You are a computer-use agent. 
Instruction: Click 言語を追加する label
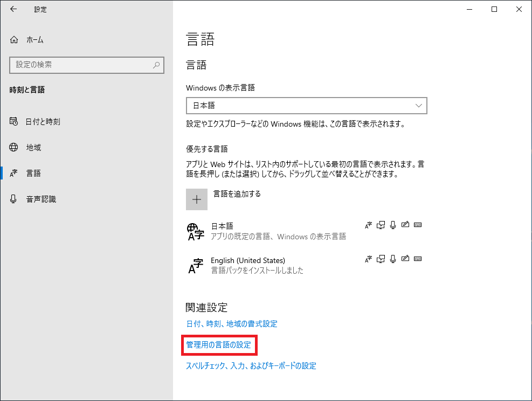coord(237,193)
